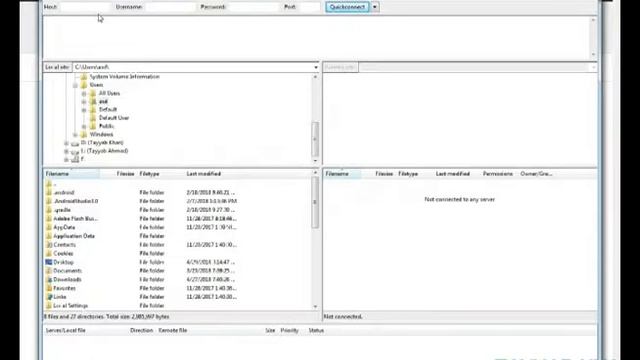Click the Remote file queue column header
The width and height of the screenshot is (640, 360).
[x=173, y=331]
